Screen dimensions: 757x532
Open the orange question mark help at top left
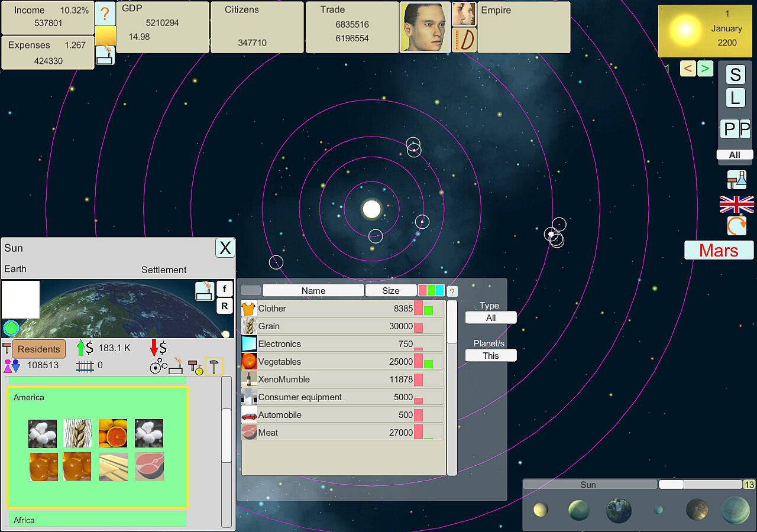(x=105, y=14)
